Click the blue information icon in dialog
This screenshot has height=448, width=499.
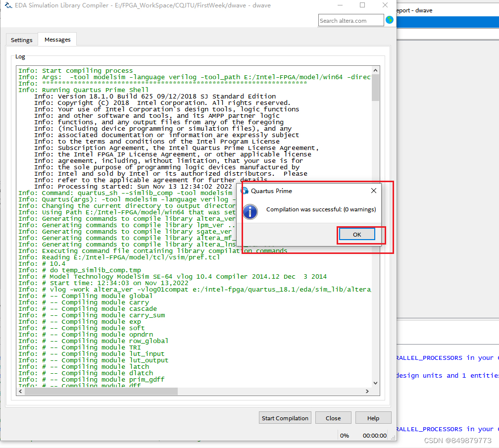click(250, 212)
